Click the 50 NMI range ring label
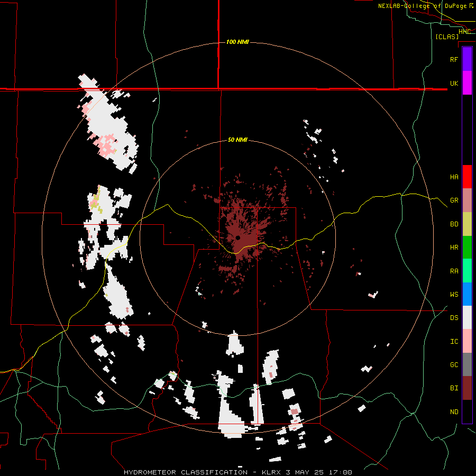 [237, 140]
